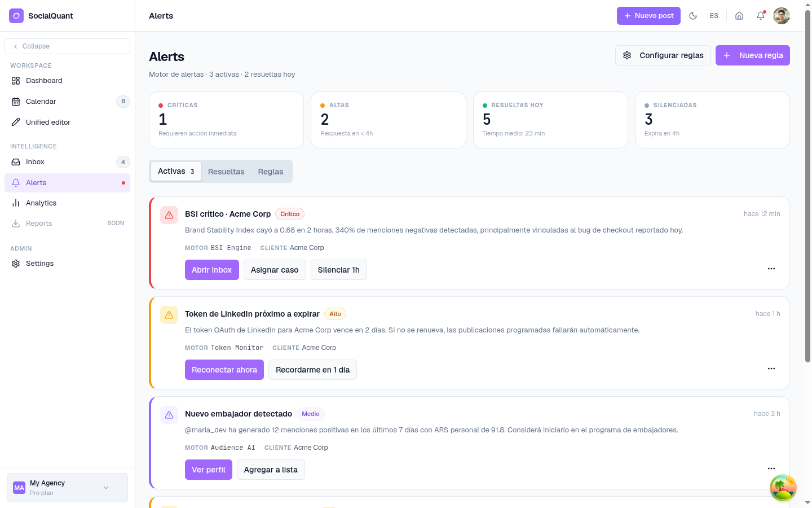Open Inbox in sidebar
Screen dimensions: 812x508
tap(67, 162)
